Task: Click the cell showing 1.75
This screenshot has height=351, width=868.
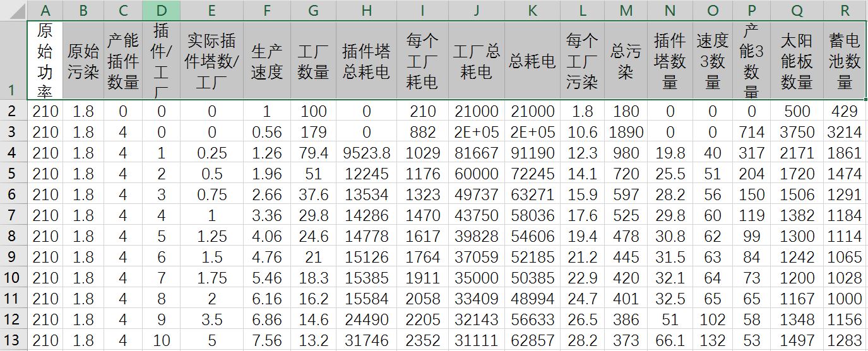Action: [x=211, y=278]
